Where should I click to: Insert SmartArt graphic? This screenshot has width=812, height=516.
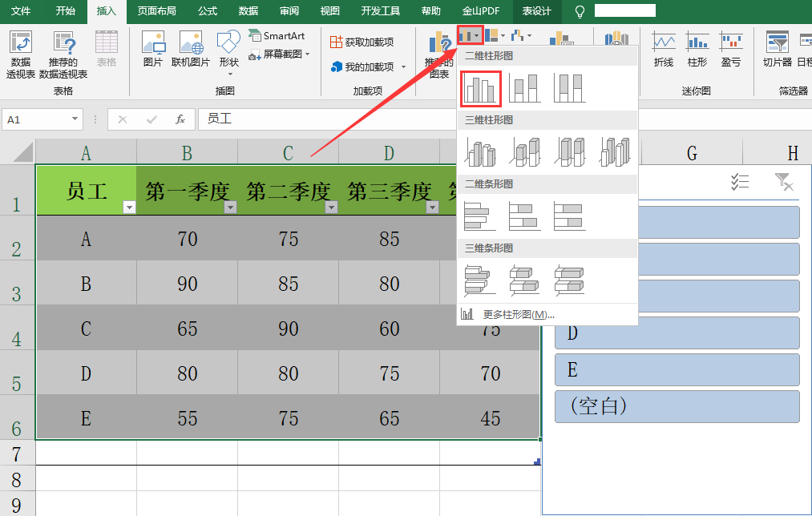277,36
